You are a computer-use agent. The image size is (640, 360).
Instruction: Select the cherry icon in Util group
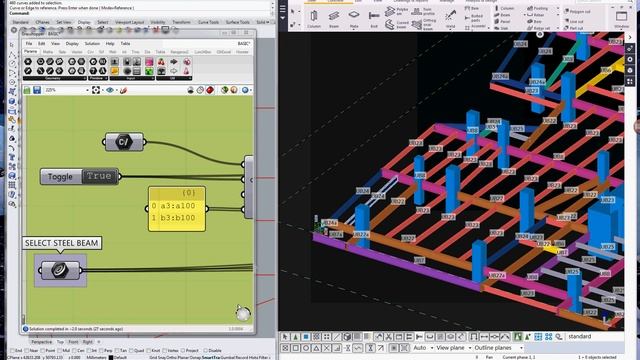pyautogui.click(x=161, y=62)
